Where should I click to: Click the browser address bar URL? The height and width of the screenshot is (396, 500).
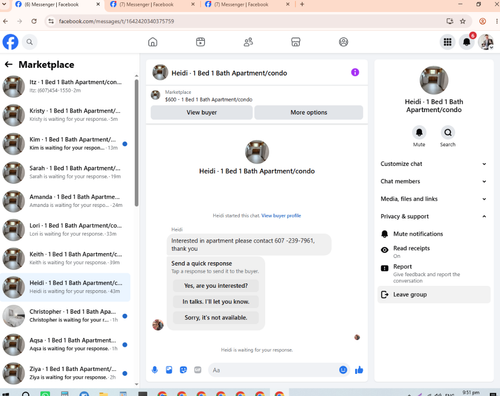point(116,21)
